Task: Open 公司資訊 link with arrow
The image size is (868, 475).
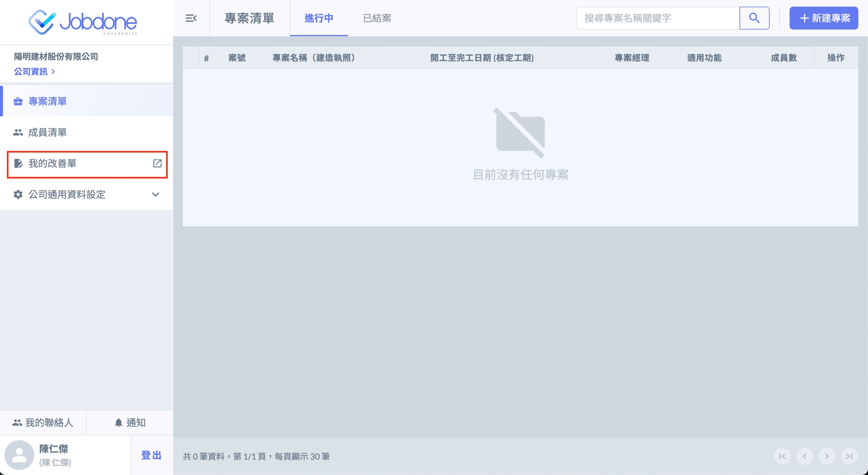Action: point(34,72)
